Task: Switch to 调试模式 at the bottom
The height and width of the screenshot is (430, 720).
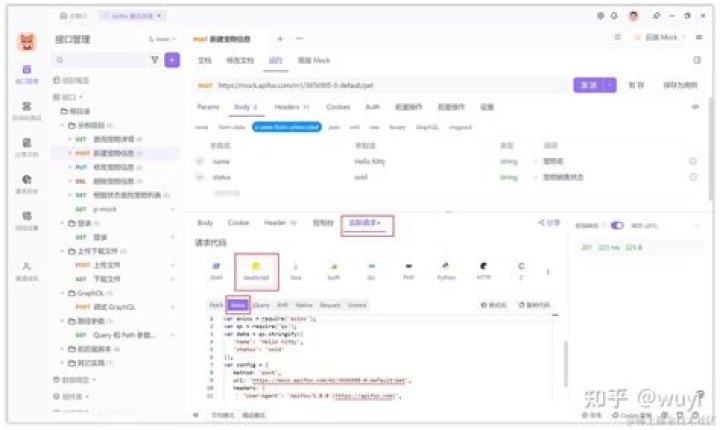Action: point(253,415)
